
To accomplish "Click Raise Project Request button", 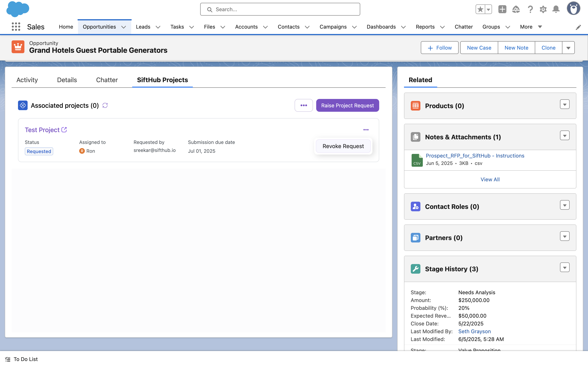I will 347,105.
